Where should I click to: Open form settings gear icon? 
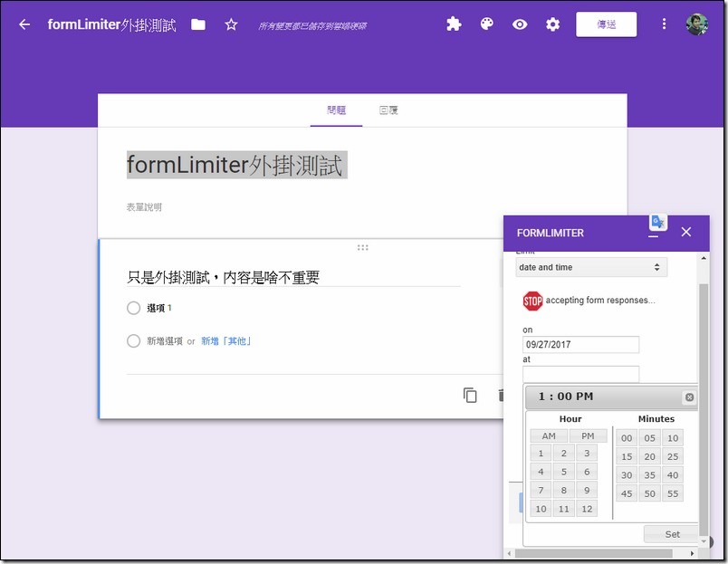552,24
